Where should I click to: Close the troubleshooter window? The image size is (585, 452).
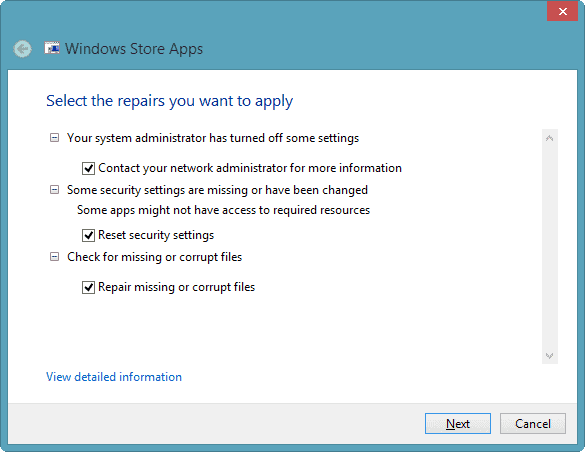pos(563,11)
